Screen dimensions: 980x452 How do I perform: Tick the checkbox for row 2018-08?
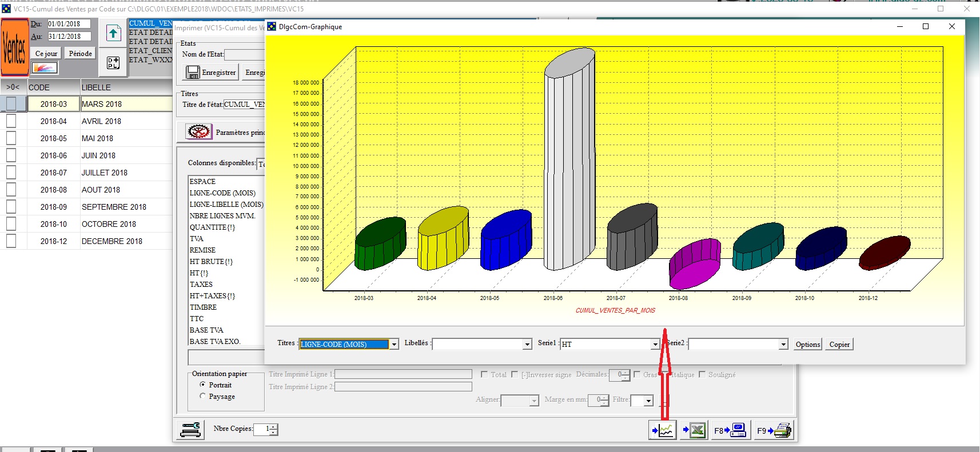[x=11, y=189]
